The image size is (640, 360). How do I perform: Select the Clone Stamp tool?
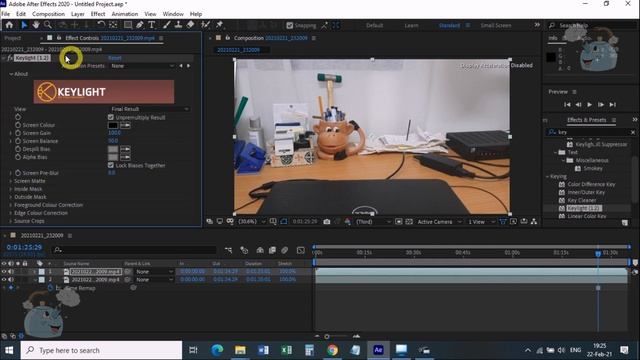pos(178,25)
